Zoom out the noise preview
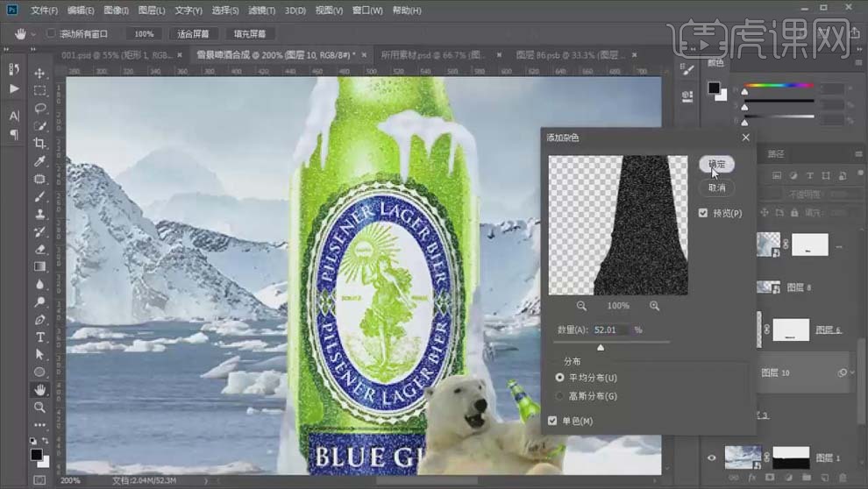868x489 pixels. (x=582, y=306)
